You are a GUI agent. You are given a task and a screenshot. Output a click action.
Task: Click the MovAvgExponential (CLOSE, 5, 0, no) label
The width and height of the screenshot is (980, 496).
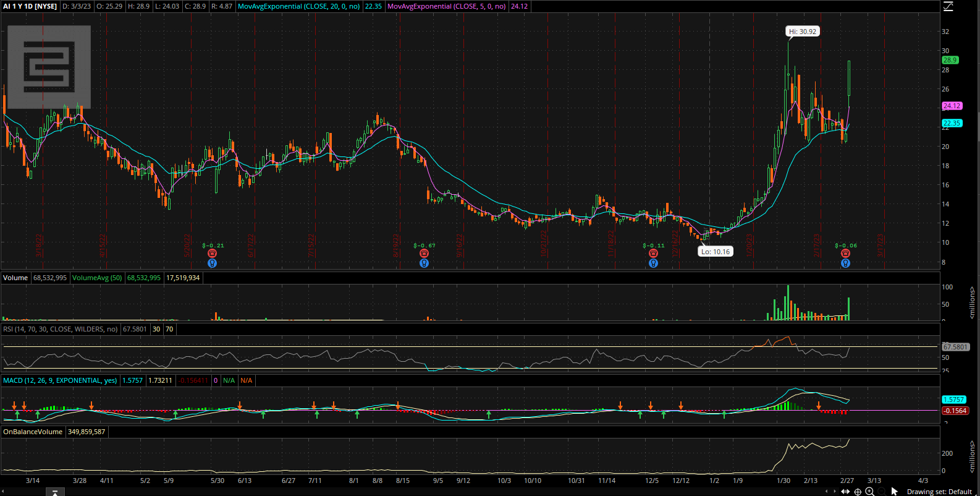click(x=447, y=6)
